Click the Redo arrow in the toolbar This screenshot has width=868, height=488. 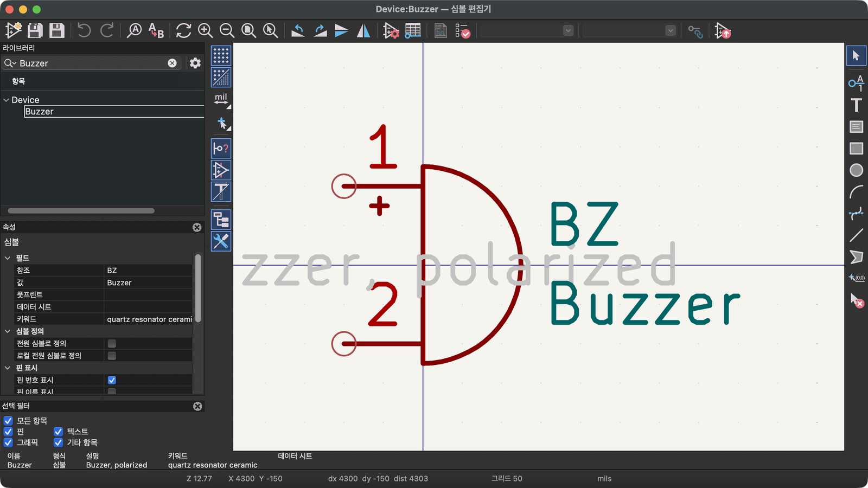click(x=107, y=30)
